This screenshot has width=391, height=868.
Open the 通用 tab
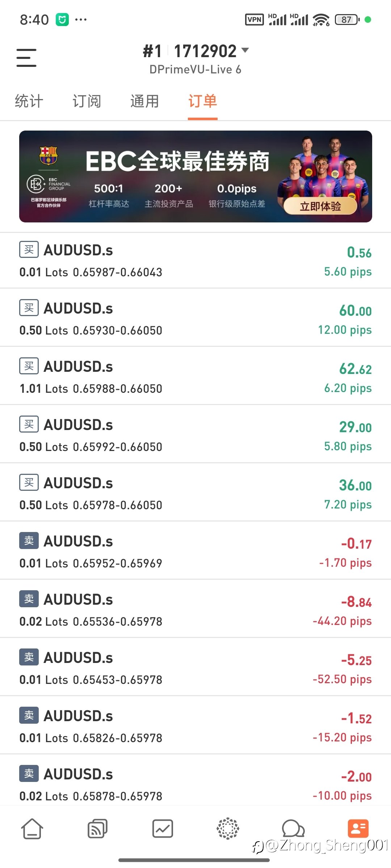coord(144,101)
